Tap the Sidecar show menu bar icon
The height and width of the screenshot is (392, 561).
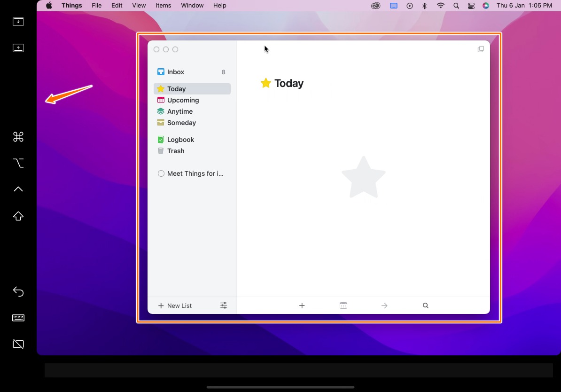(x=18, y=22)
